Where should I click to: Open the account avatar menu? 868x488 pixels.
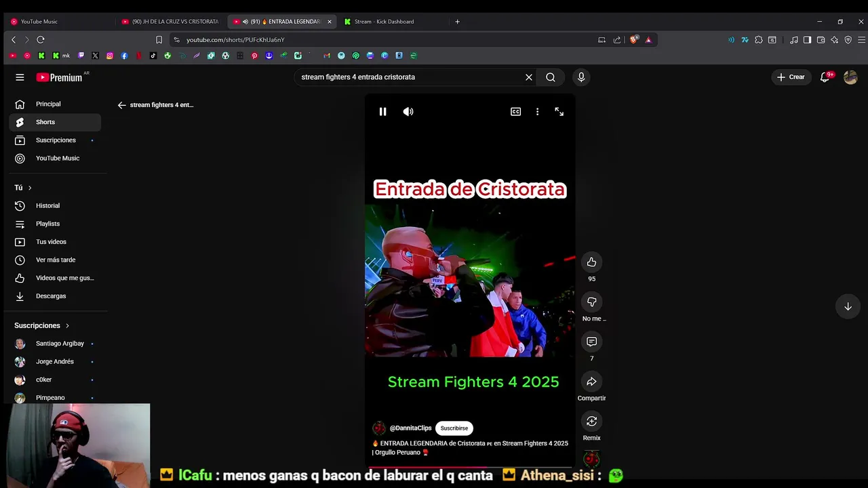850,77
